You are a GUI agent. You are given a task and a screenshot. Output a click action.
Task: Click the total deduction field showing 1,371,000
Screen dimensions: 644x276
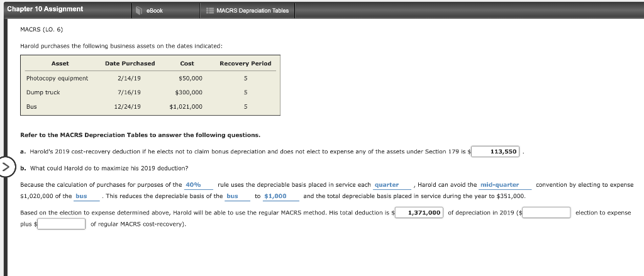pyautogui.click(x=419, y=213)
